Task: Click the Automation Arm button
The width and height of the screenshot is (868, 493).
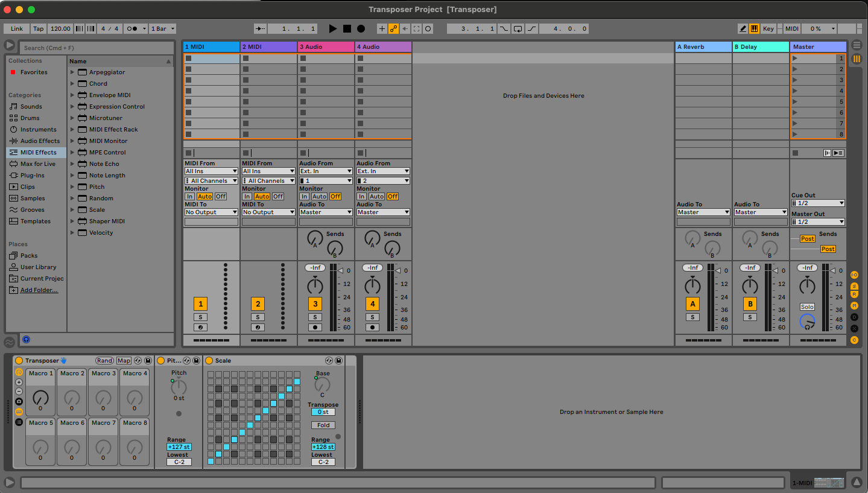Action: (393, 28)
